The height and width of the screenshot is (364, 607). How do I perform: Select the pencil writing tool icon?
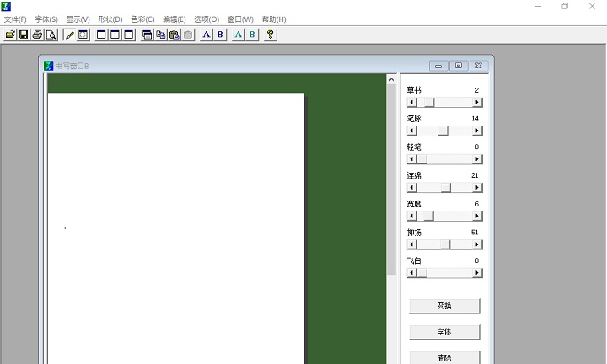pyautogui.click(x=70, y=35)
